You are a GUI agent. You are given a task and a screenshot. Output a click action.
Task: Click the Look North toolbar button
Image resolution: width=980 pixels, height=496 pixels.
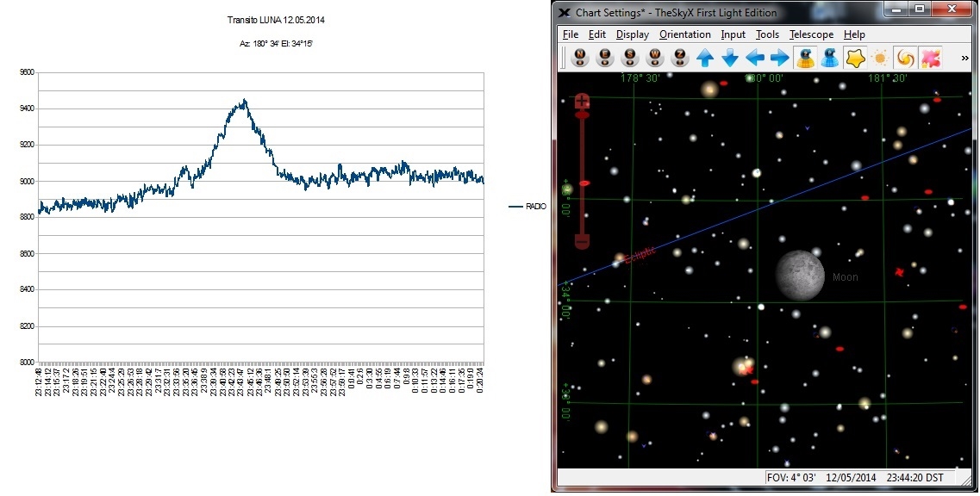[x=580, y=58]
